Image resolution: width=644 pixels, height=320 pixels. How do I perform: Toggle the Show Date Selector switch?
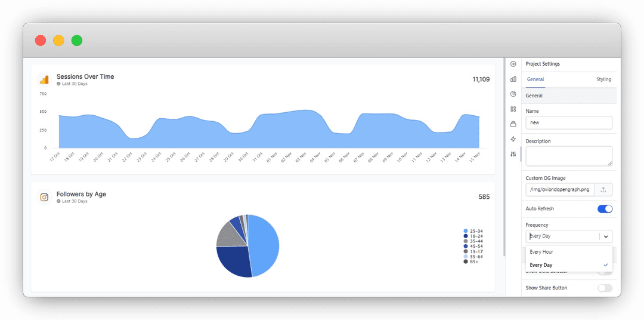(605, 272)
